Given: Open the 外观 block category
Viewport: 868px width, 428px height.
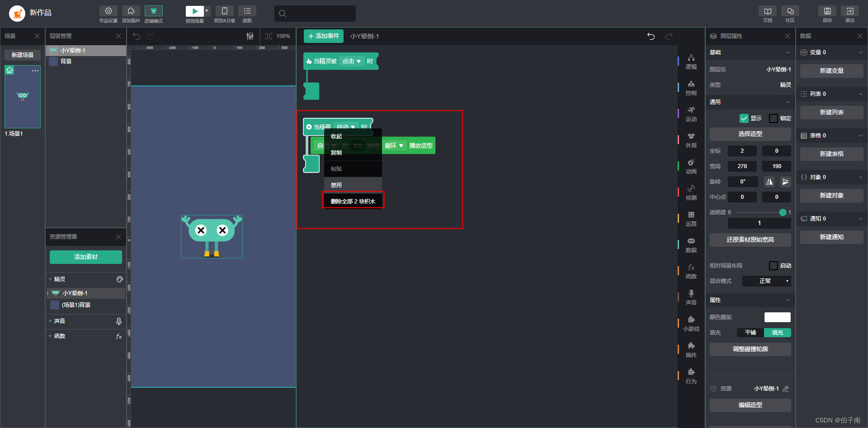Looking at the screenshot, I should pyautogui.click(x=691, y=140).
